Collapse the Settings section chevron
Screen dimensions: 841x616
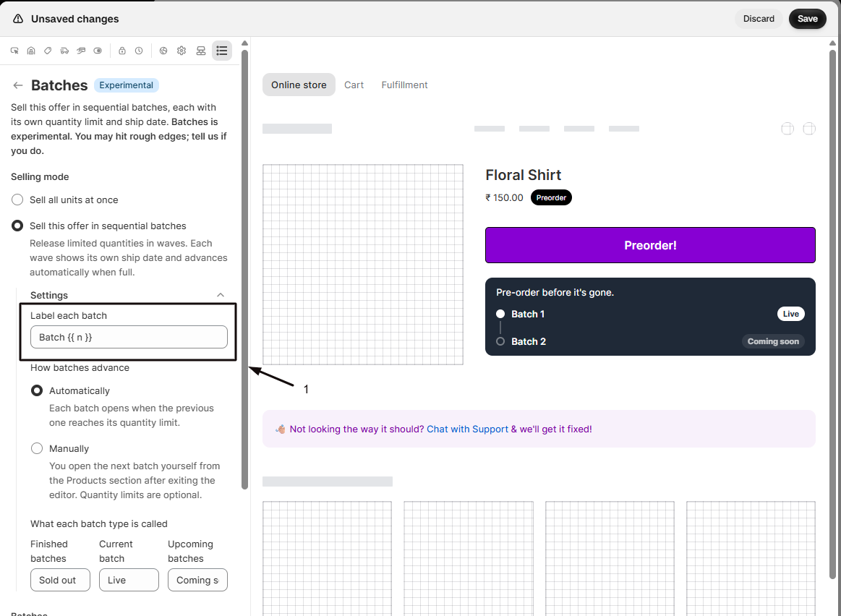point(221,296)
